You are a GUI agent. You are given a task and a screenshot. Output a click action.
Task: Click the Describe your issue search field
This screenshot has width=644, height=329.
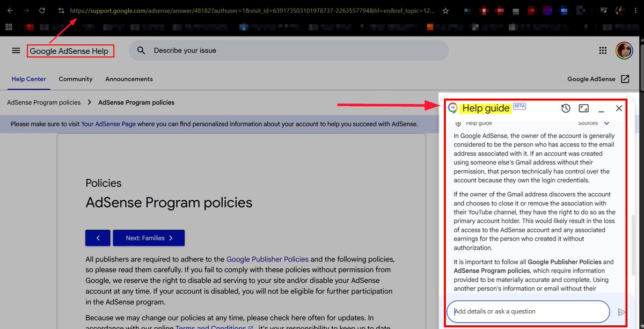(x=289, y=50)
